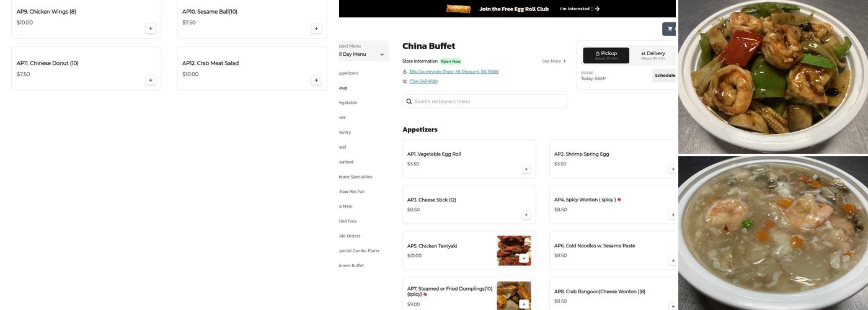Add AP12. Crab Meat Salad to cart
The width and height of the screenshot is (868, 310).
pos(316,80)
